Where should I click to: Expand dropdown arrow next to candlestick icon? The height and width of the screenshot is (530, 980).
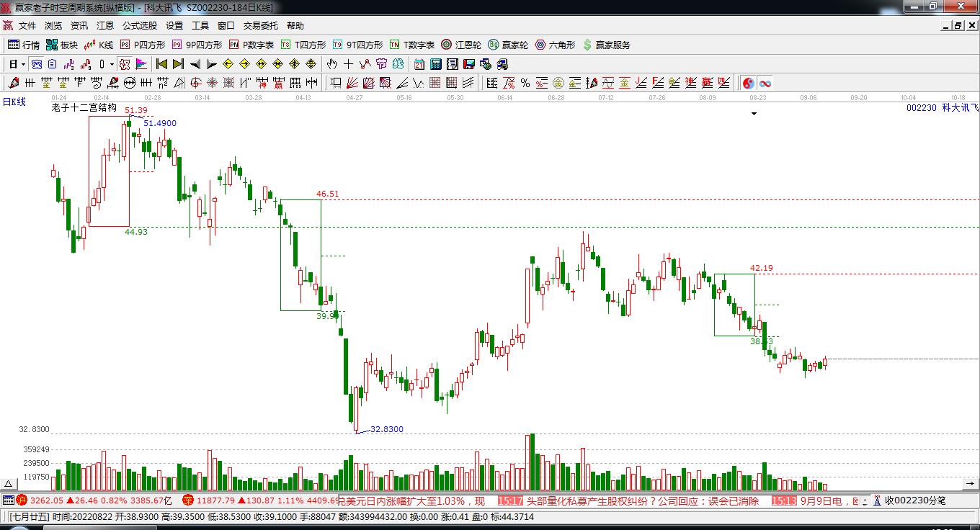click(x=112, y=64)
